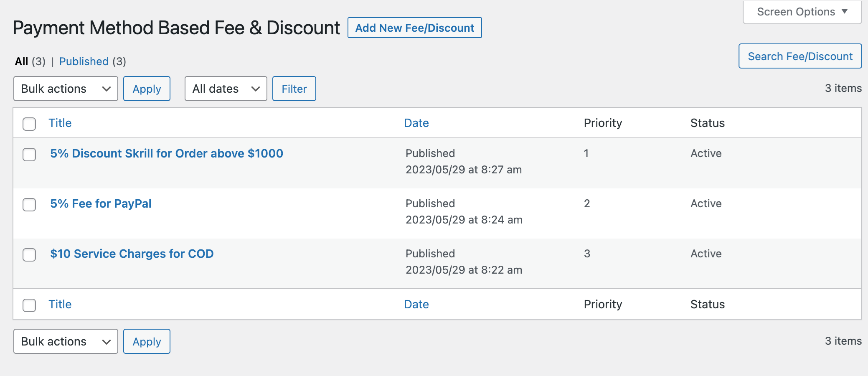Check the select-all checkbox in header row

coord(29,124)
